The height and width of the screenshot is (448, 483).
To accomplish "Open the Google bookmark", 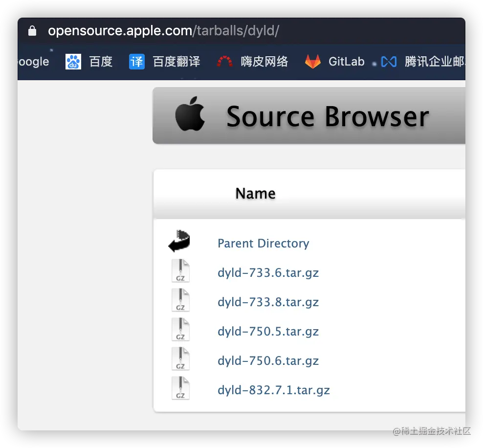I will [x=33, y=62].
